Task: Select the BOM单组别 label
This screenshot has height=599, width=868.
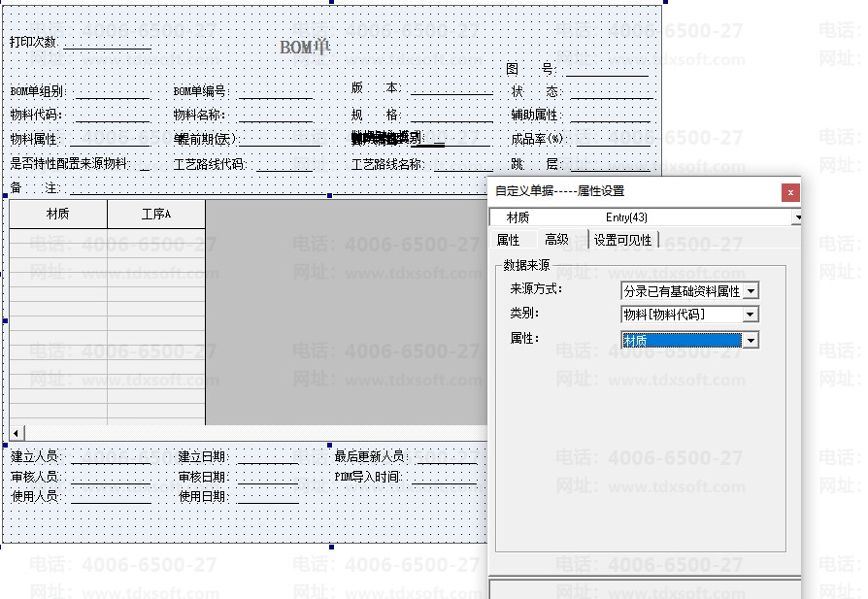Action: pos(38,91)
